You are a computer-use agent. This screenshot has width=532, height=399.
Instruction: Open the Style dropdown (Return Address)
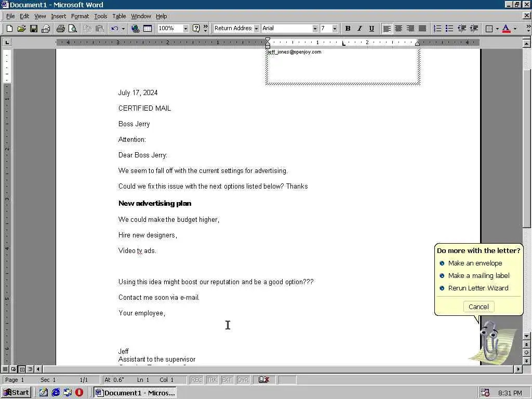(256, 29)
